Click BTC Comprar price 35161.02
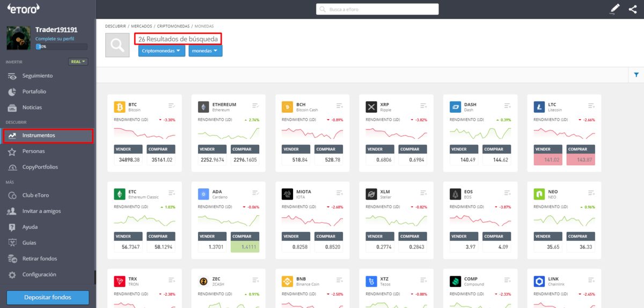 click(x=160, y=160)
